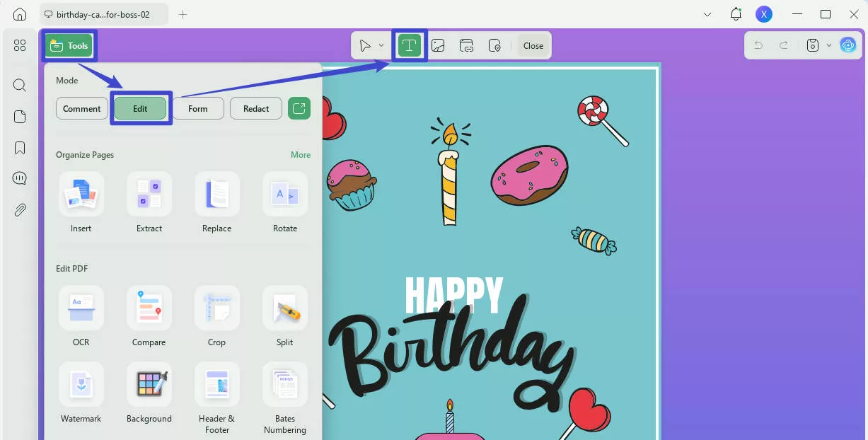Open the OCR tool
Image resolution: width=868 pixels, height=440 pixels.
81,317
